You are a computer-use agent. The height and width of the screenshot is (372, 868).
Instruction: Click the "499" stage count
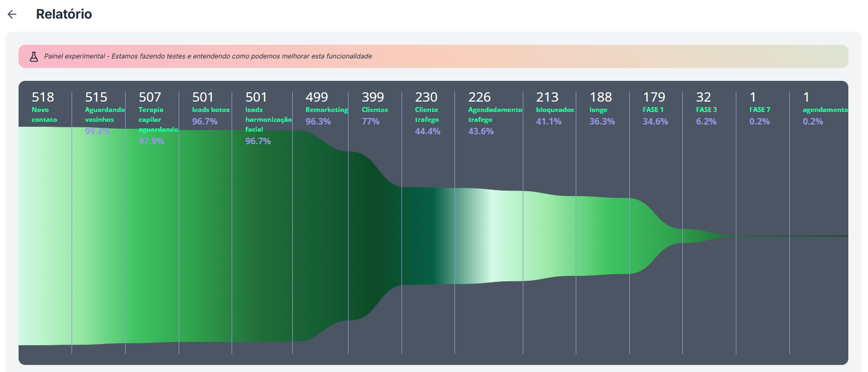[x=317, y=97]
